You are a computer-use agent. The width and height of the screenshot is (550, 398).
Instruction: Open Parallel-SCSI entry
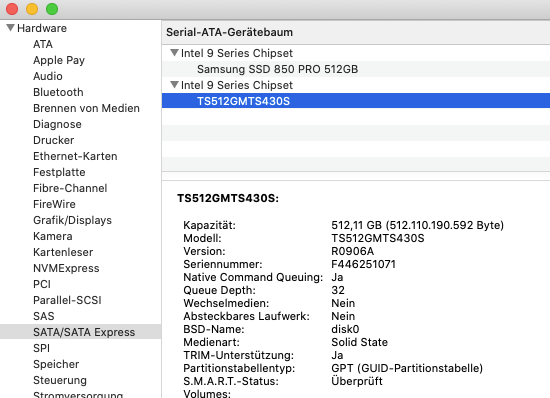(67, 300)
